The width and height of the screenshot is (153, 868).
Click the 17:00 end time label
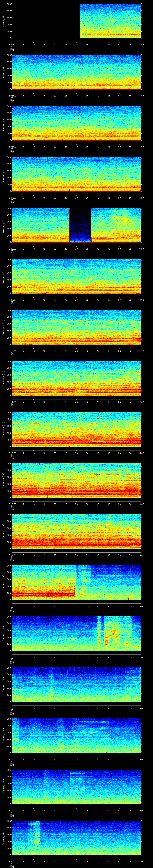click(x=141, y=657)
